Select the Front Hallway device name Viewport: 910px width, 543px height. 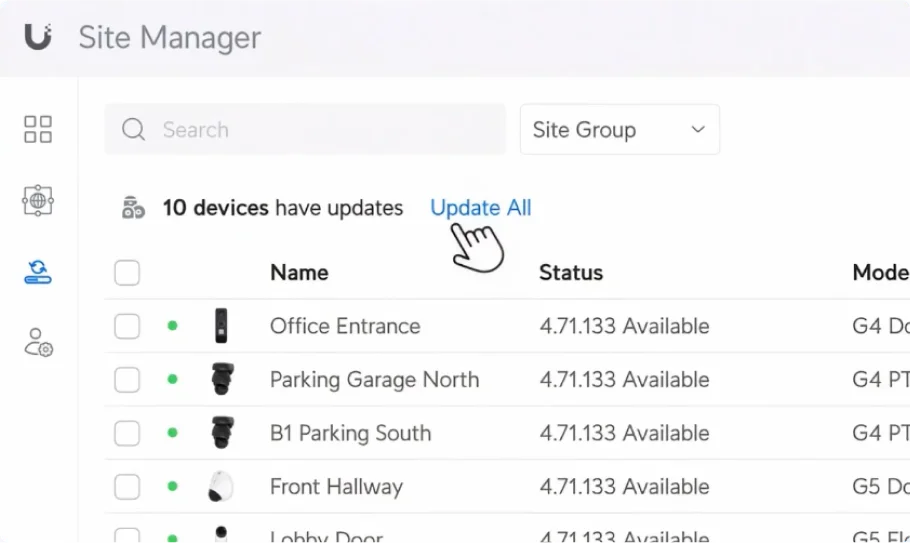337,486
